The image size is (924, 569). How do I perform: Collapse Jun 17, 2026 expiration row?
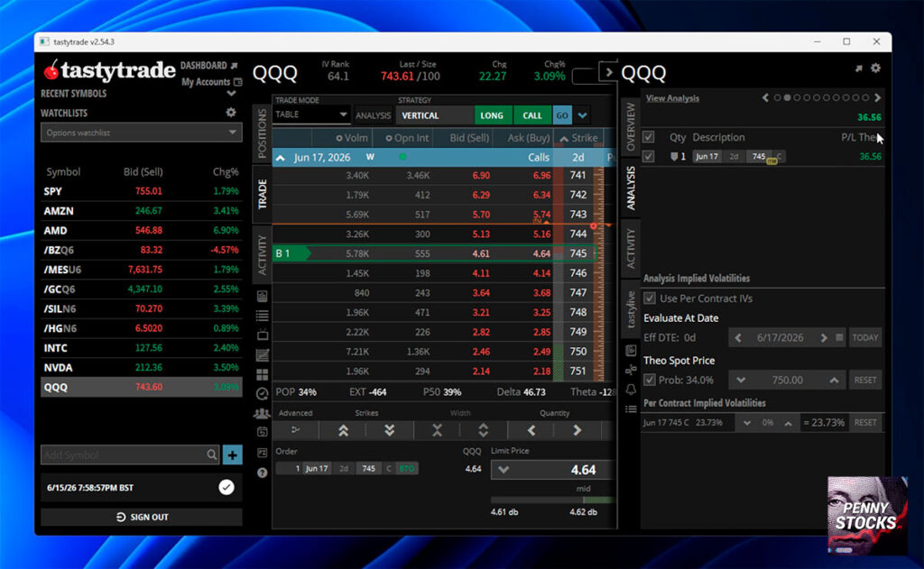pos(281,158)
